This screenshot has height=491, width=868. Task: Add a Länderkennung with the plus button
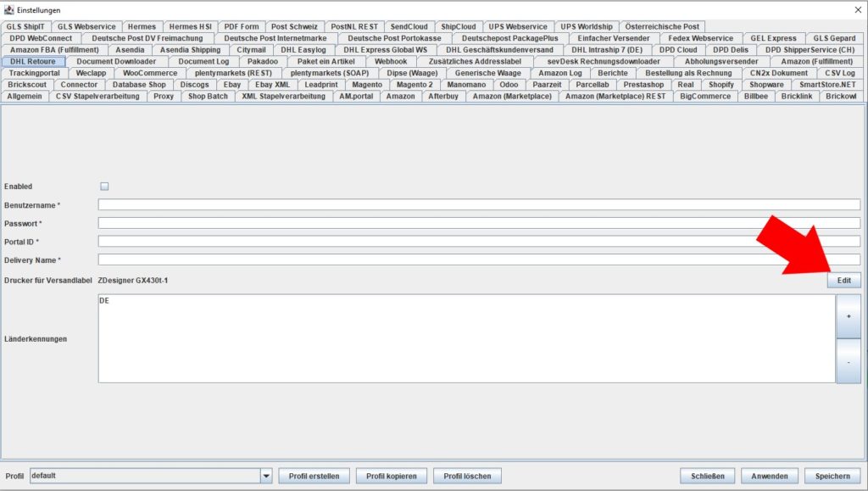coord(848,316)
